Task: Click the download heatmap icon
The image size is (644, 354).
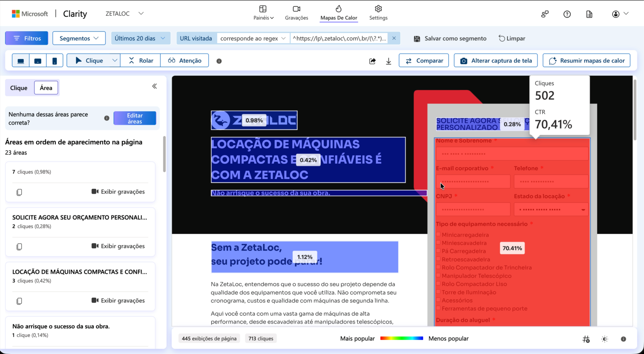Action: [388, 61]
